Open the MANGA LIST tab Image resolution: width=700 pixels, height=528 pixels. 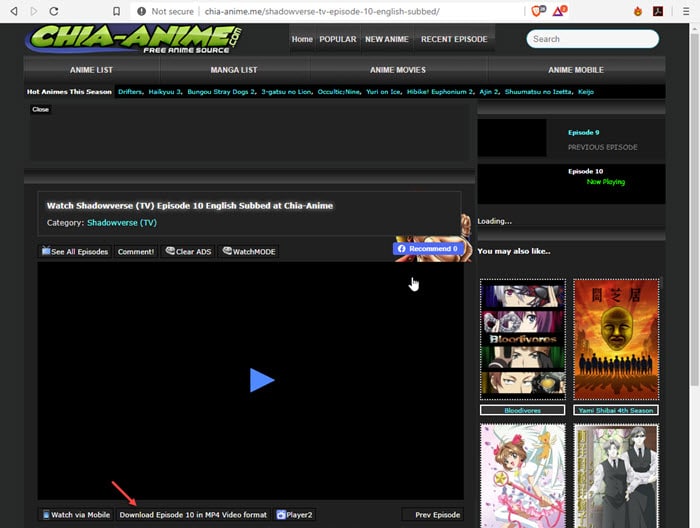pos(234,70)
